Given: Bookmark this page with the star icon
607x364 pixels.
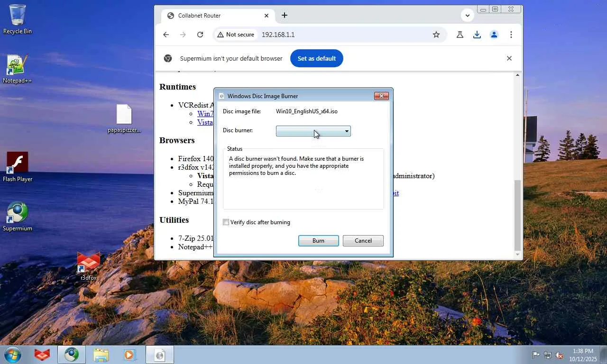Looking at the screenshot, I should tap(436, 35).
